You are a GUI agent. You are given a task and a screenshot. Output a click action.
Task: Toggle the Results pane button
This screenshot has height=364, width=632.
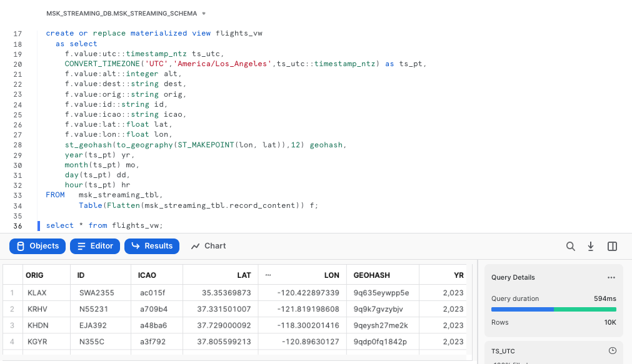(152, 246)
